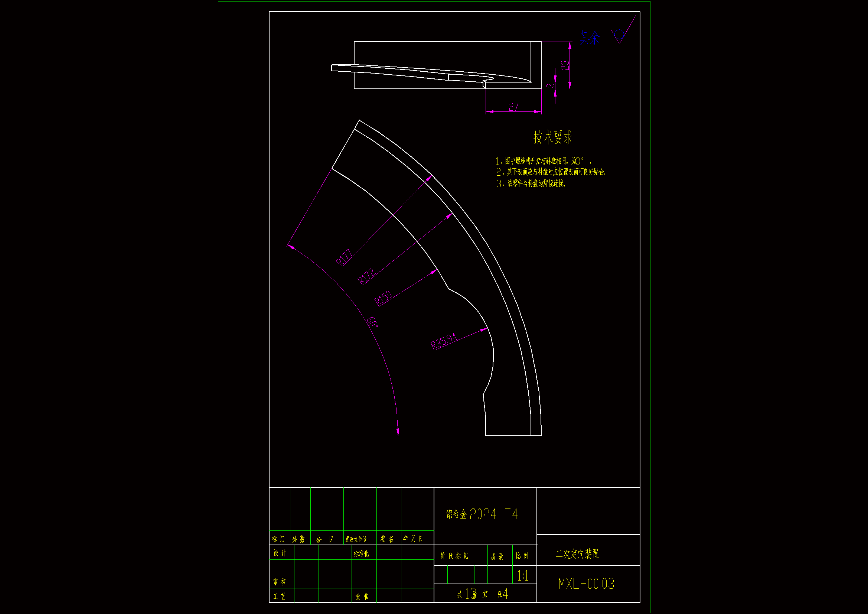868x614 pixels.
Task: Click the 铝合金 2024-T4 material cell
Action: pos(481,514)
